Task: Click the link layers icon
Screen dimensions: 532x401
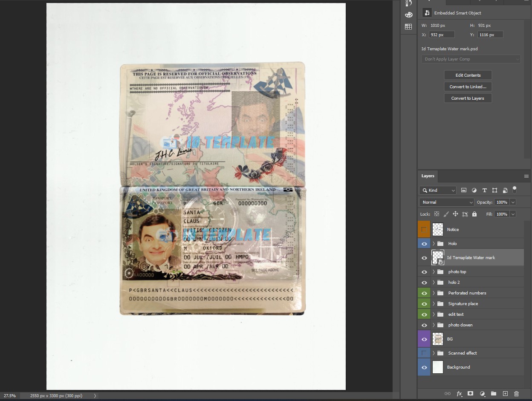Action: pos(448,394)
